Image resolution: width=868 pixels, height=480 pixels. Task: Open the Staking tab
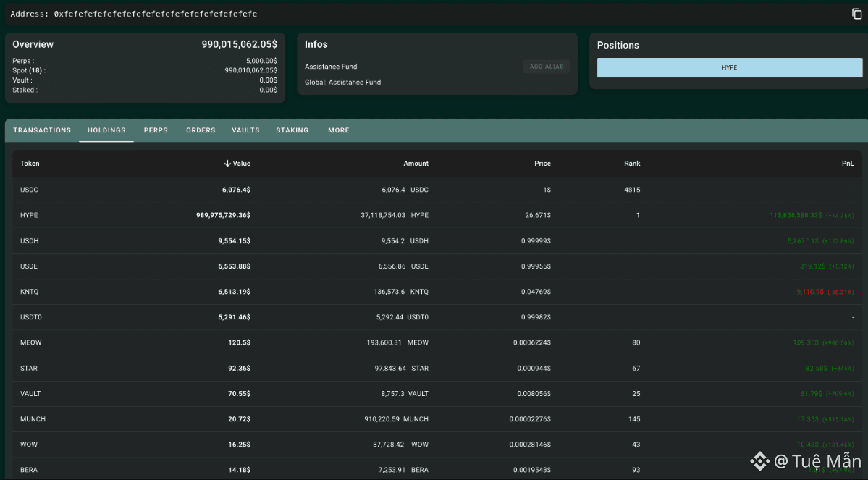(292, 130)
